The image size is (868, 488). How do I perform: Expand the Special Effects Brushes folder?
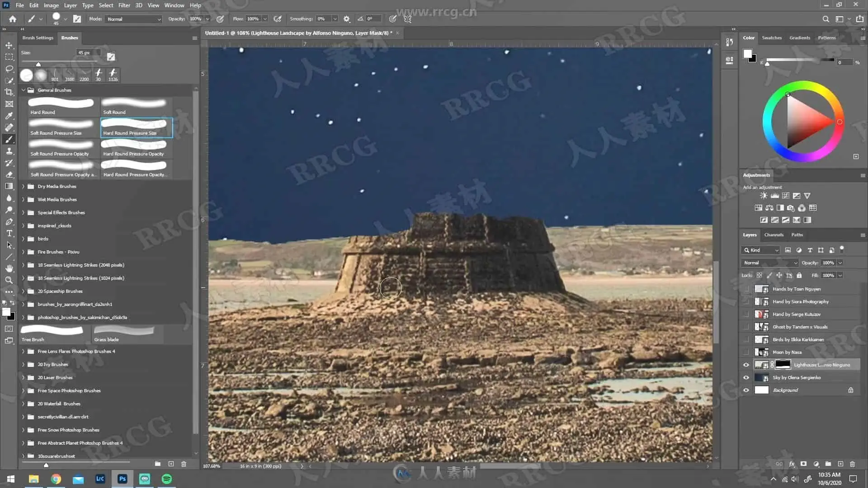click(x=24, y=212)
